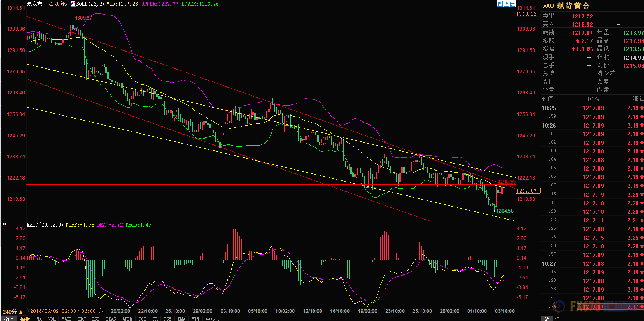Click 最高 value 1217.93
Image resolution: width=644 pixels, height=321 pixels.
633,41
